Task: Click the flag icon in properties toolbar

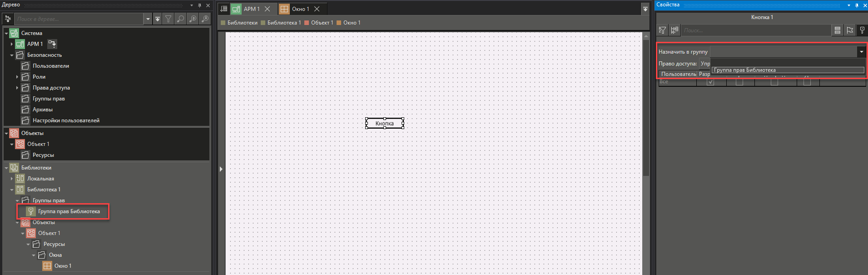Action: (850, 30)
